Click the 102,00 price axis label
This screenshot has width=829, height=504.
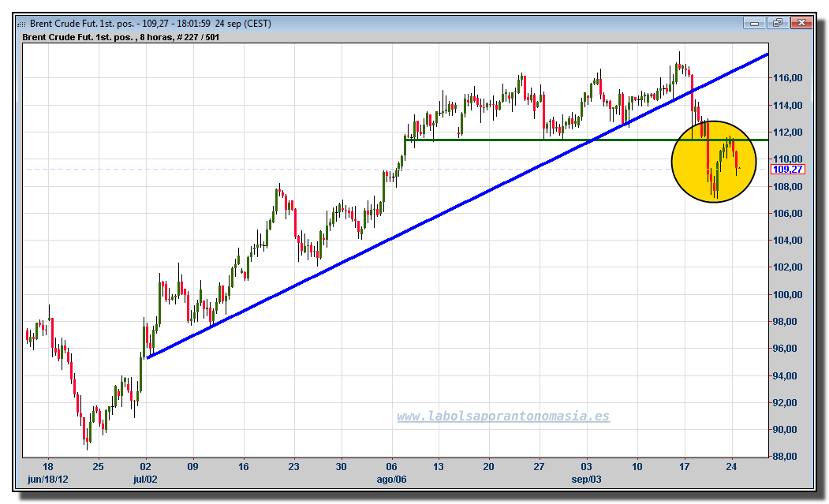pos(788,267)
